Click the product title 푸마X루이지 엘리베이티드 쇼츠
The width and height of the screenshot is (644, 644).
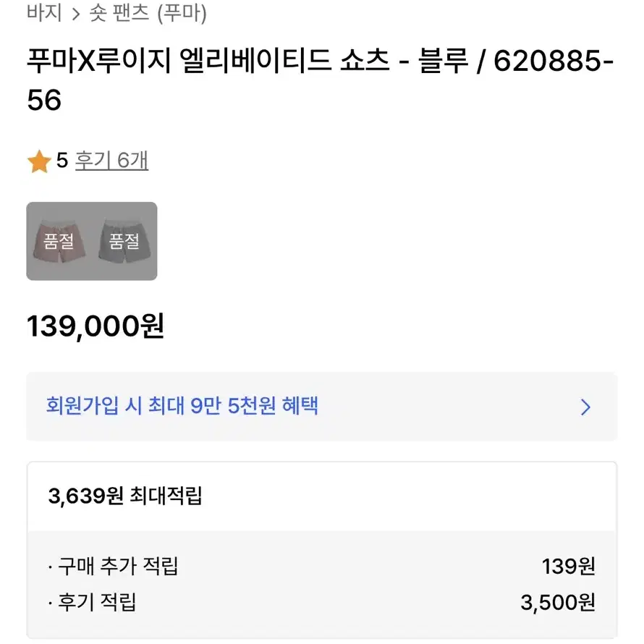(x=208, y=61)
